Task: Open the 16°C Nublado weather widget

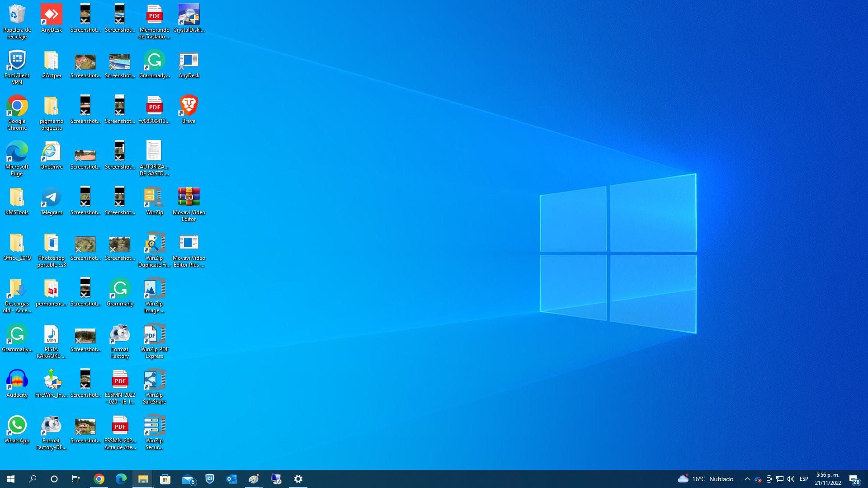Action: 705,479
